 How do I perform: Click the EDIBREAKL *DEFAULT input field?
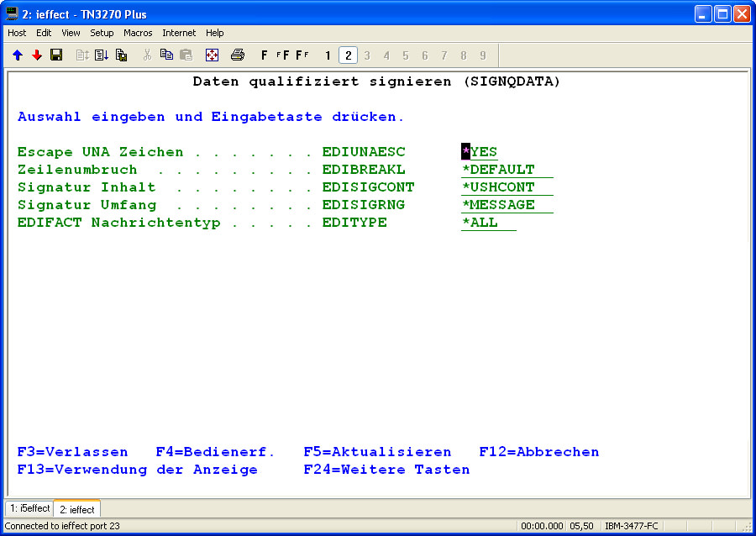click(507, 170)
